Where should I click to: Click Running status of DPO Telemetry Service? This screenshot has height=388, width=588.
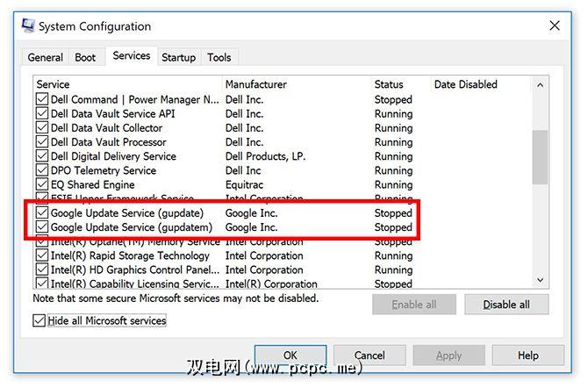coord(394,170)
